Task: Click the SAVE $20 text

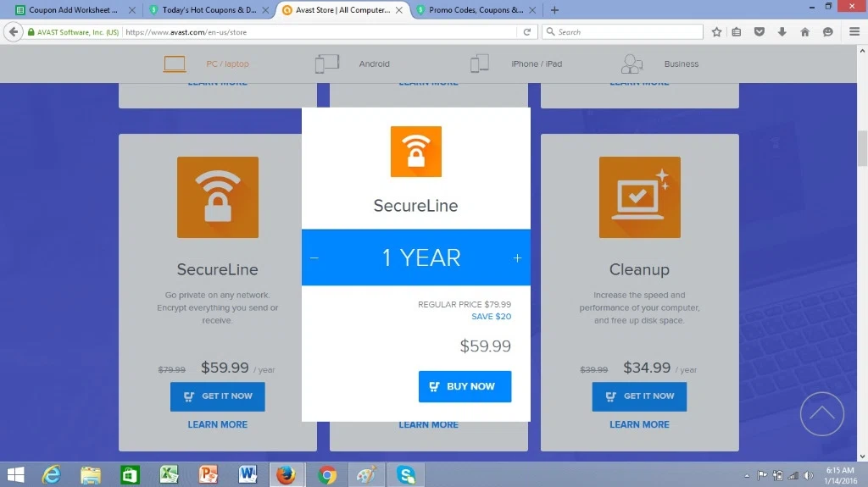Action: (491, 317)
